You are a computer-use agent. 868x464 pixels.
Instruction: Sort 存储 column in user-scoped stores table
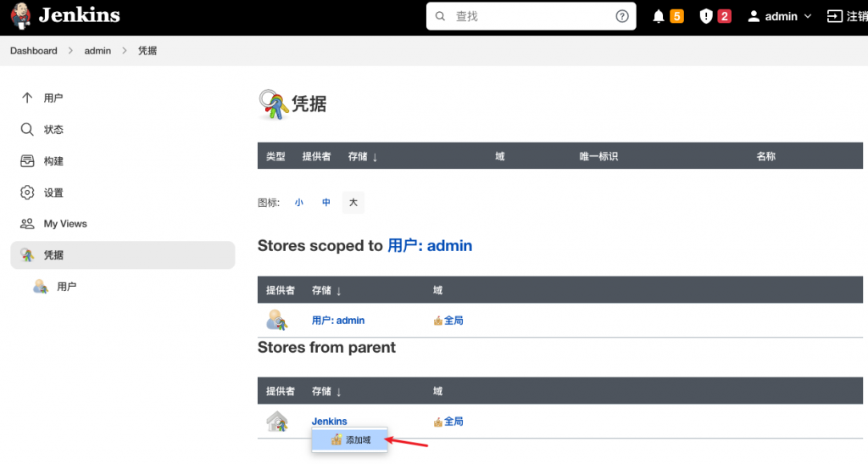tap(326, 290)
